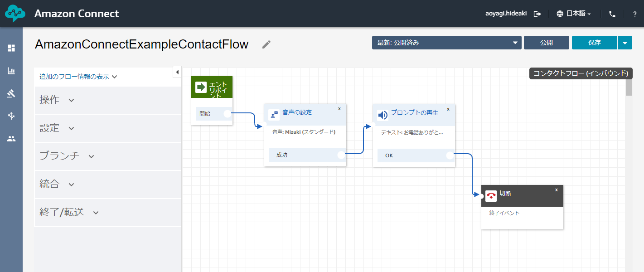Open the metrics panel via bar chart icon
The height and width of the screenshot is (272, 644).
[11, 71]
